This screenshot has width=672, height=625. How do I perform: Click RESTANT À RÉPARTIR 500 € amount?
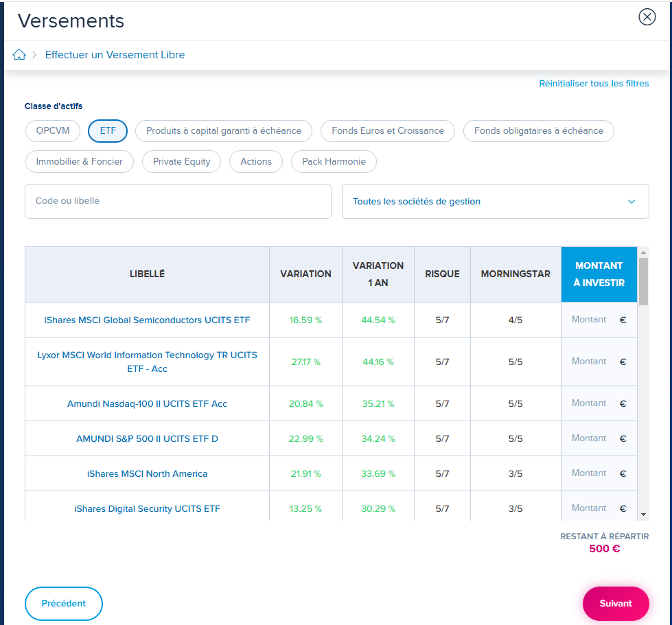coord(604,549)
